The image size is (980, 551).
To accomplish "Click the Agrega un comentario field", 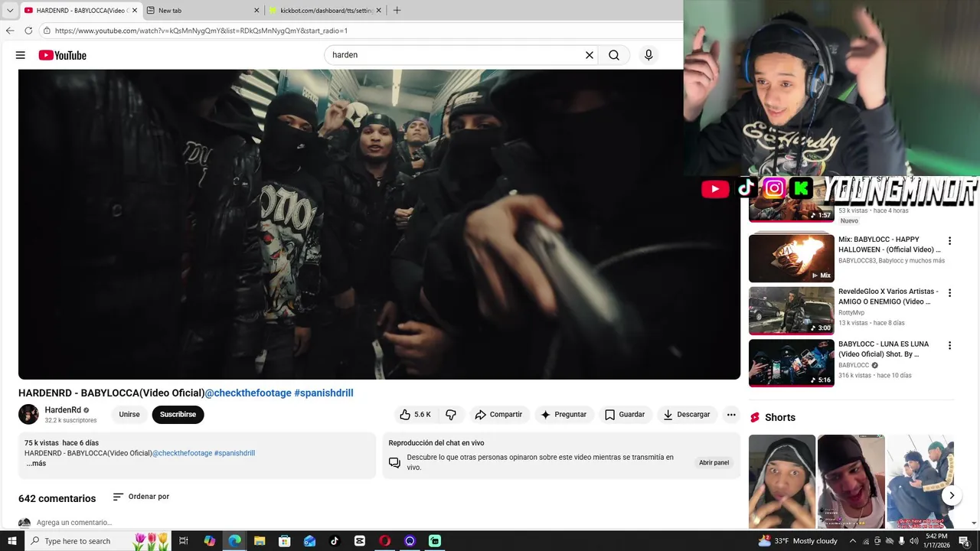I will [74, 523].
